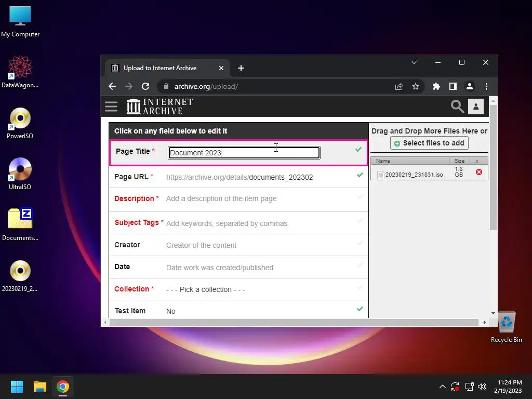Edit the Page URL documents_202302
Viewport: 532px width, 399px height.
pyautogui.click(x=281, y=178)
